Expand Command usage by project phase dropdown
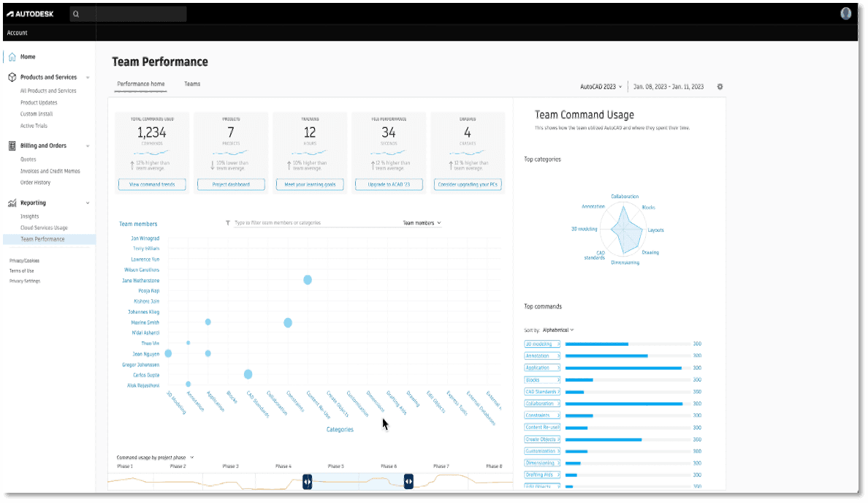Image resolution: width=868 pixels, height=503 pixels. (x=155, y=458)
